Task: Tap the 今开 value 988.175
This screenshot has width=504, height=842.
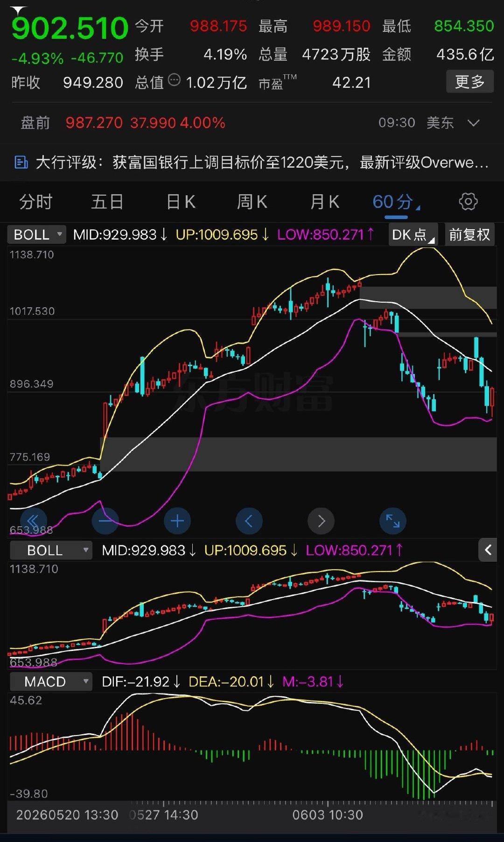Action: click(218, 26)
